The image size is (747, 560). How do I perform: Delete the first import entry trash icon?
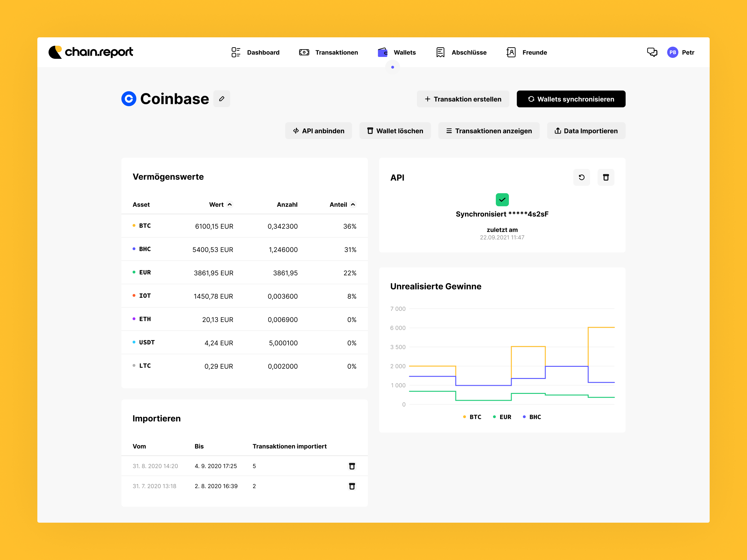(x=352, y=466)
